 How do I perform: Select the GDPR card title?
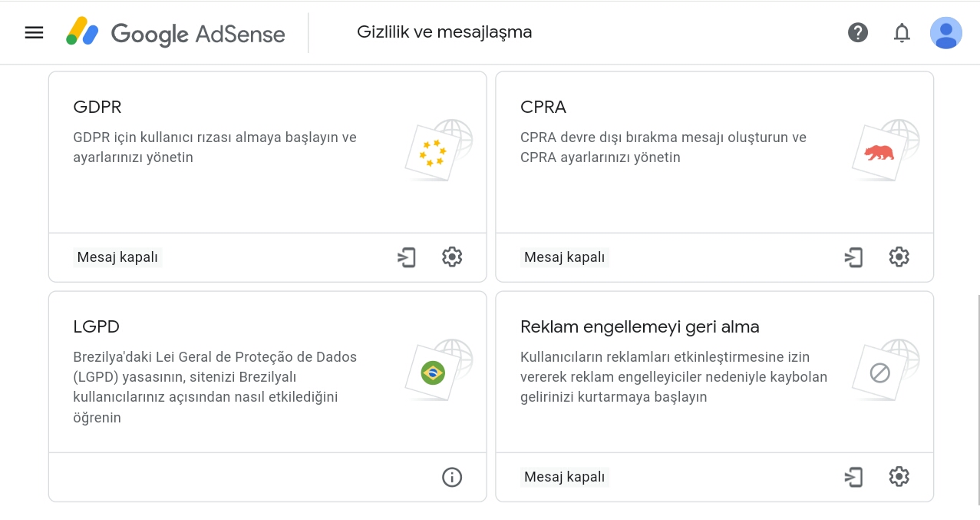[x=97, y=107]
